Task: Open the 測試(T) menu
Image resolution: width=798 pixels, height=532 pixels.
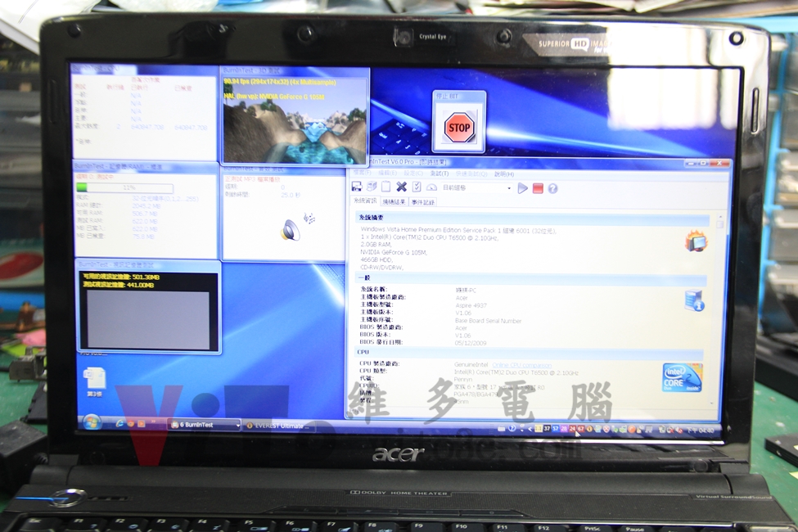Action: pyautogui.click(x=440, y=174)
